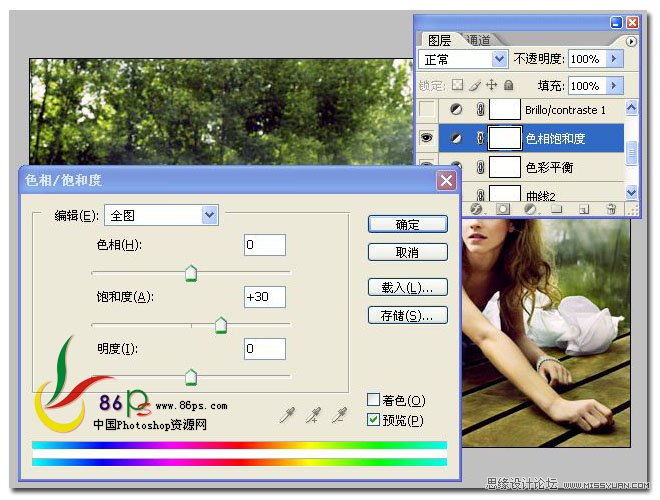The height and width of the screenshot is (500, 660).
Task: Close the 色相/饱和度 dialog
Action: click(x=446, y=181)
